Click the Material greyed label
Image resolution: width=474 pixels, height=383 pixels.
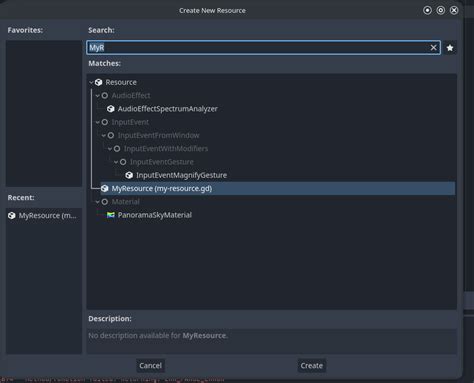[x=126, y=202]
